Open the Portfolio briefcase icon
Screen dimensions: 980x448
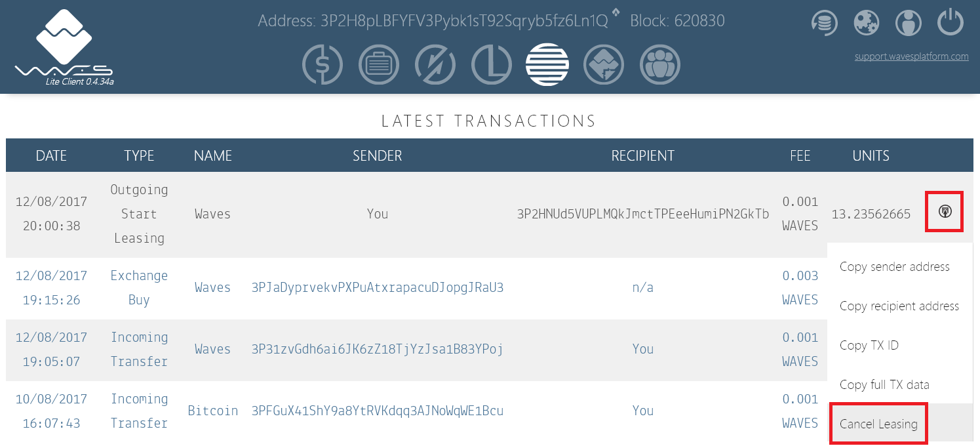(379, 65)
